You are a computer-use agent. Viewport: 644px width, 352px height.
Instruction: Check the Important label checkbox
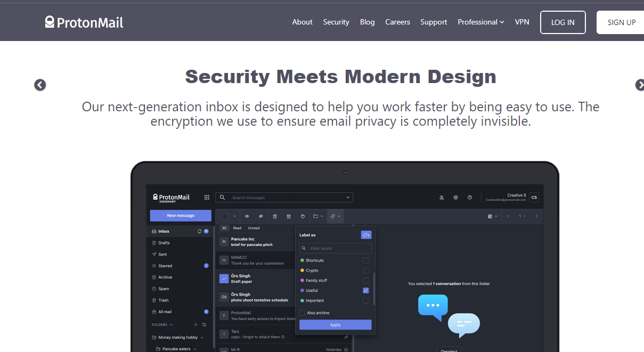(366, 301)
